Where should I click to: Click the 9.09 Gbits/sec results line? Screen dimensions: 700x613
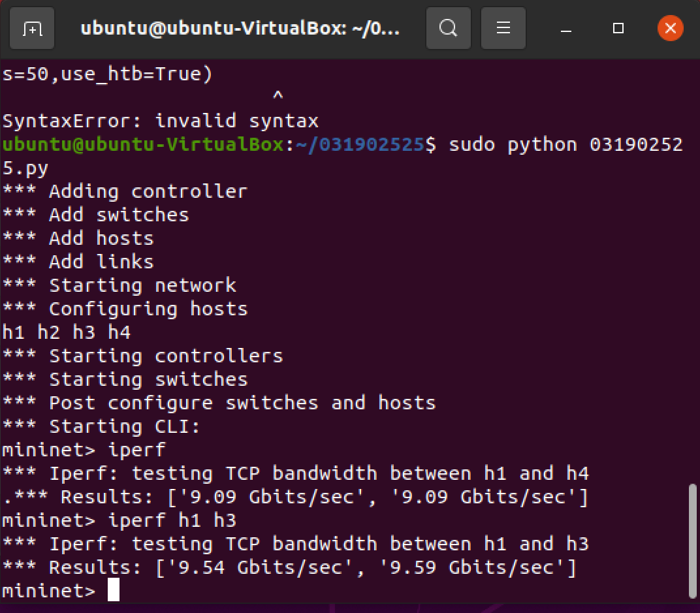click(x=295, y=497)
